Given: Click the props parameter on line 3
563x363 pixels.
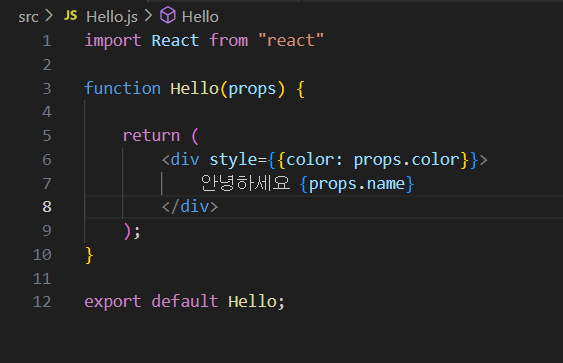Looking at the screenshot, I should [252, 89].
